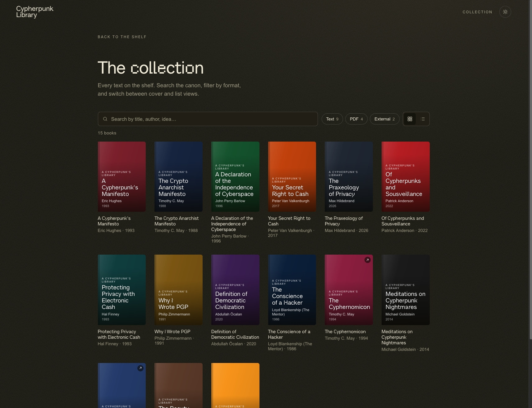This screenshot has width=532, height=408.
Task: Open Why I Wrote PGP cover
Action: tap(178, 290)
